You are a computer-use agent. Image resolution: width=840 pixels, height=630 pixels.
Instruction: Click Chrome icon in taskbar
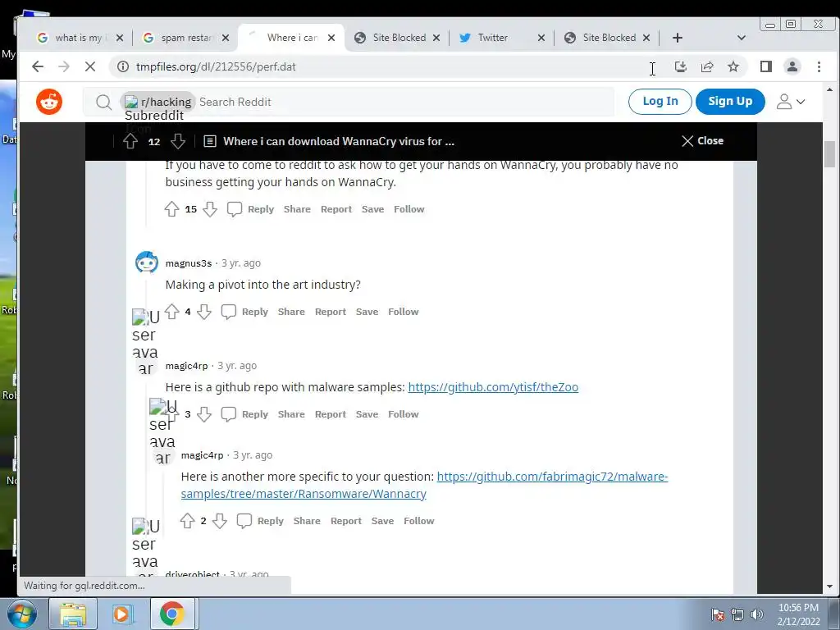(x=171, y=614)
